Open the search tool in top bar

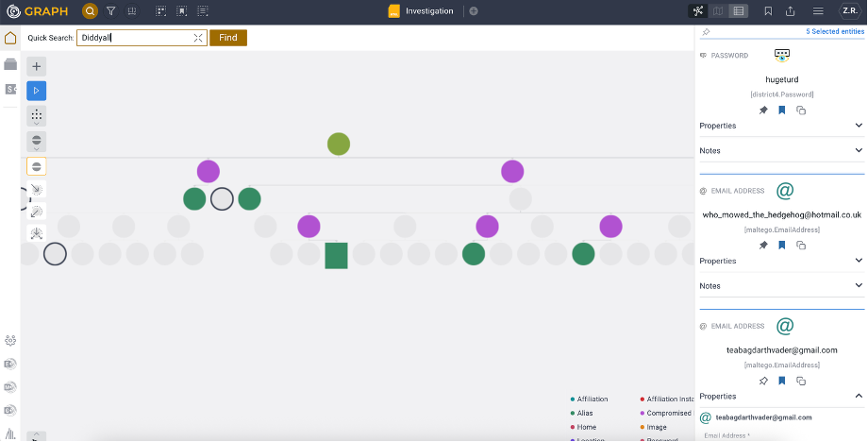[90, 11]
